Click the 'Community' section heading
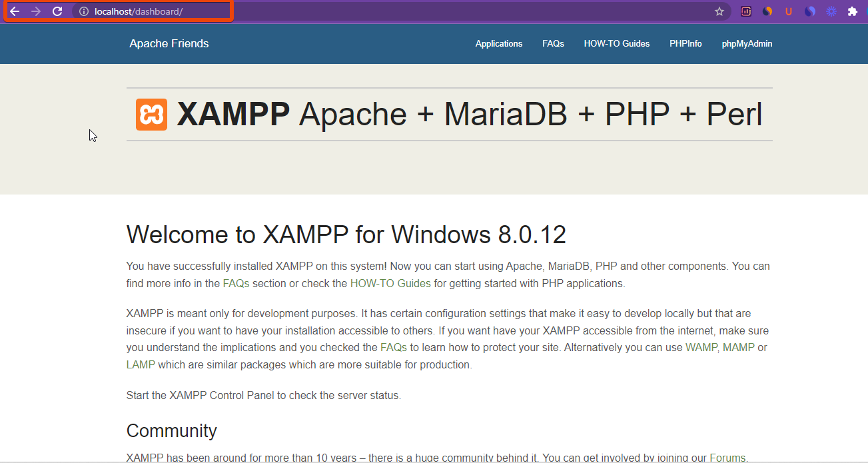 172,430
